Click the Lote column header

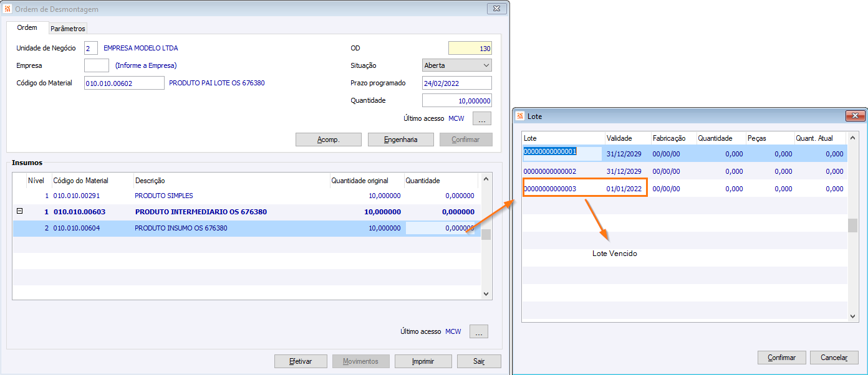pyautogui.click(x=564, y=138)
